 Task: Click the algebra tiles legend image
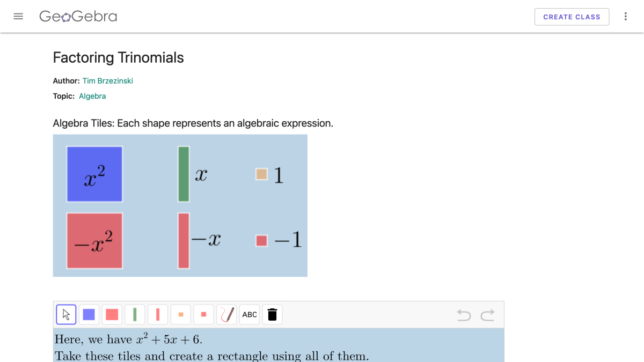[180, 205]
